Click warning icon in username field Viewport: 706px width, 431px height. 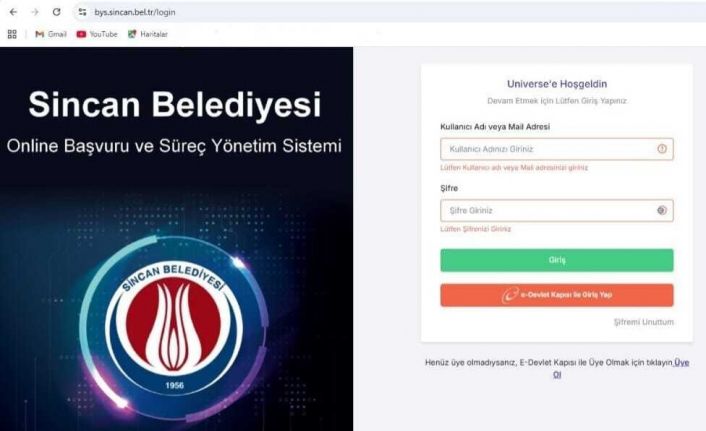coord(661,149)
